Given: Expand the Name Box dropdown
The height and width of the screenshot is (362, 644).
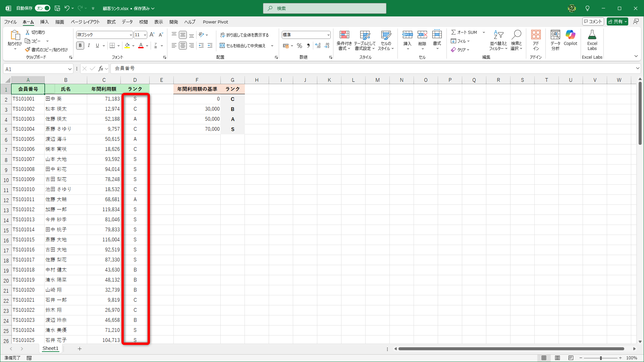Looking at the screenshot, I should (70, 69).
